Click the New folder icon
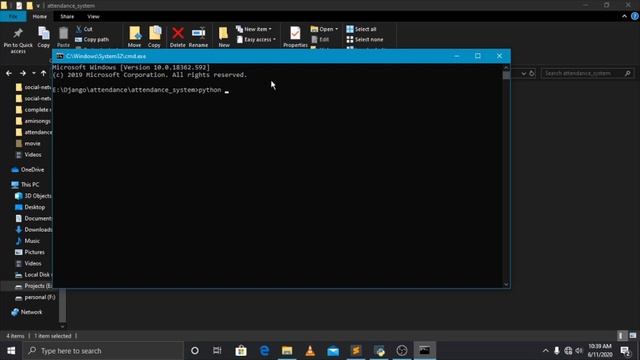The height and width of the screenshot is (360, 640). (x=224, y=33)
